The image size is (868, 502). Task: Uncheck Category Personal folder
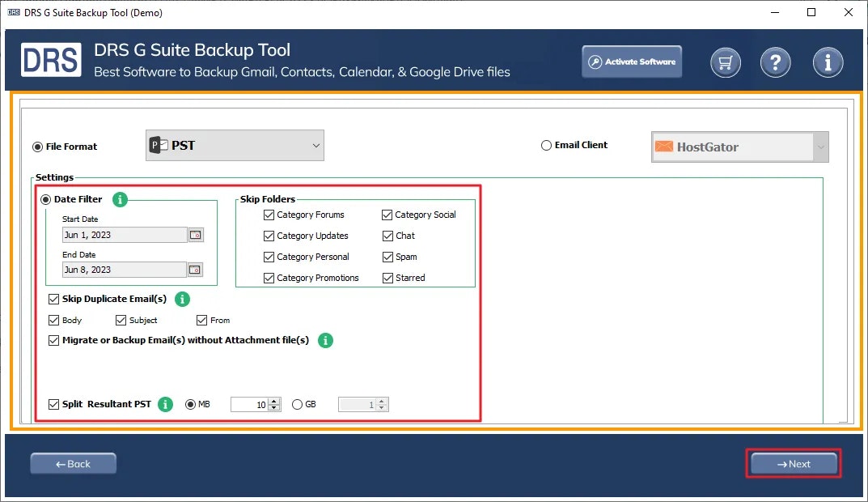coord(269,257)
